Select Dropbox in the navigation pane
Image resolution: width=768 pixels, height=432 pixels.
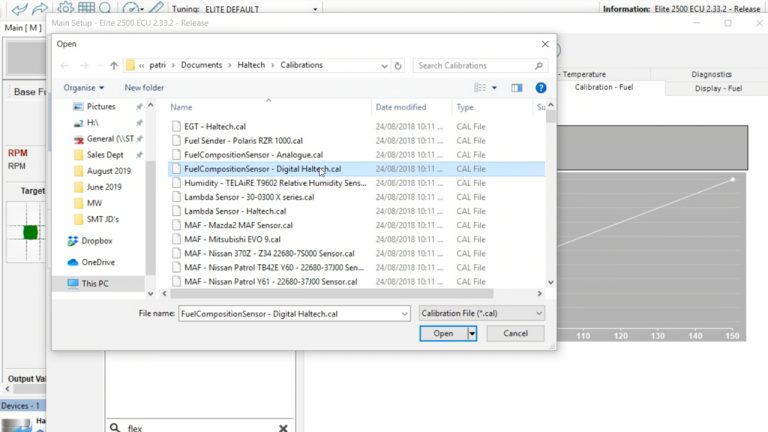tap(96, 241)
